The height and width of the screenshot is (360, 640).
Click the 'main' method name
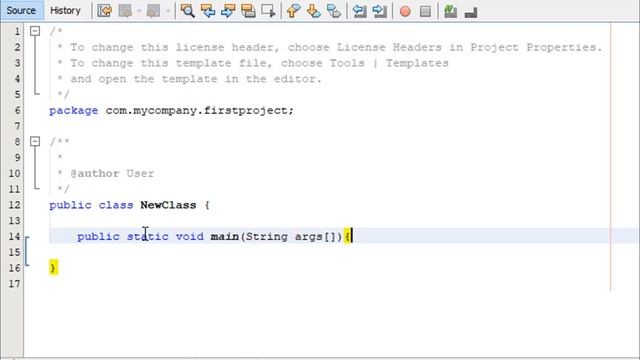pos(224,236)
